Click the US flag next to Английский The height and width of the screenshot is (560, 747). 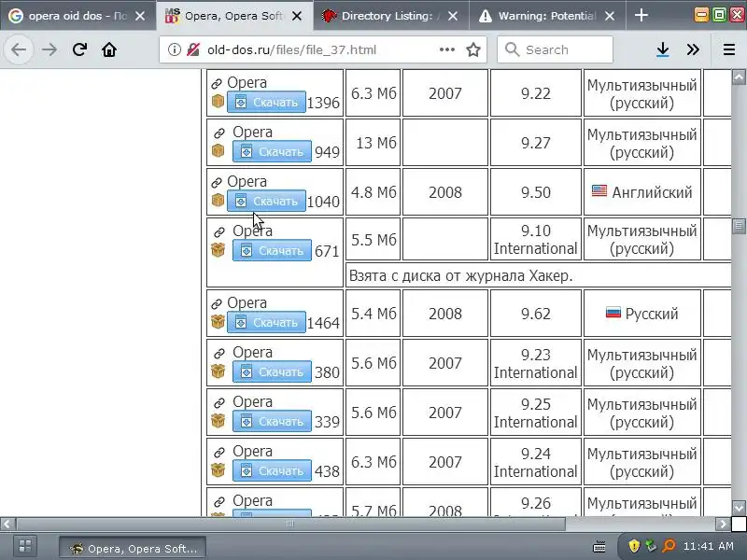pyautogui.click(x=599, y=191)
